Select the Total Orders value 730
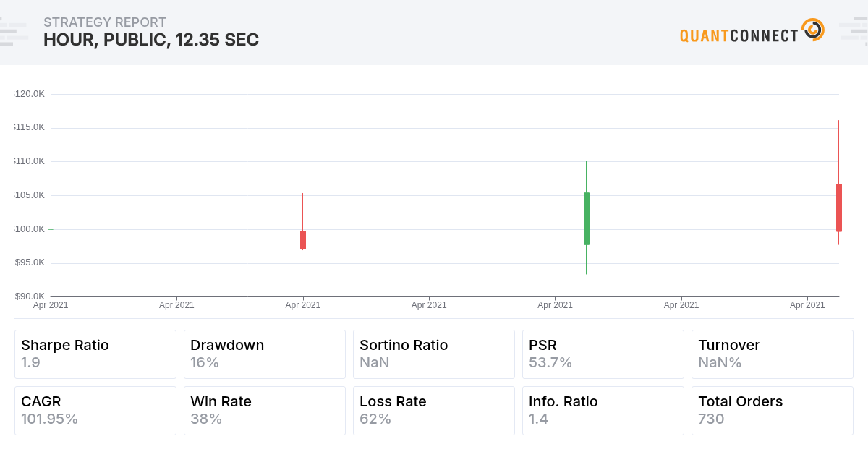The height and width of the screenshot is (457, 868). point(711,419)
